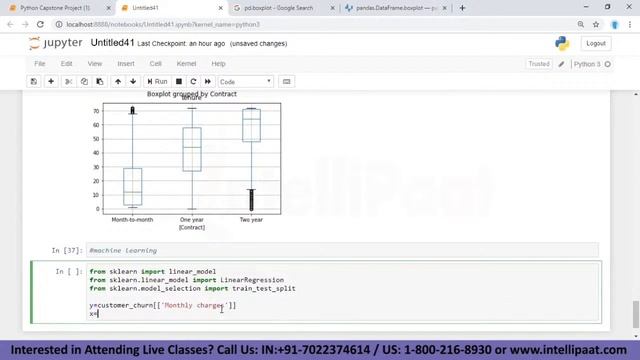Click the Trusted notebook indicator
This screenshot has width=640, height=360.
[x=539, y=64]
